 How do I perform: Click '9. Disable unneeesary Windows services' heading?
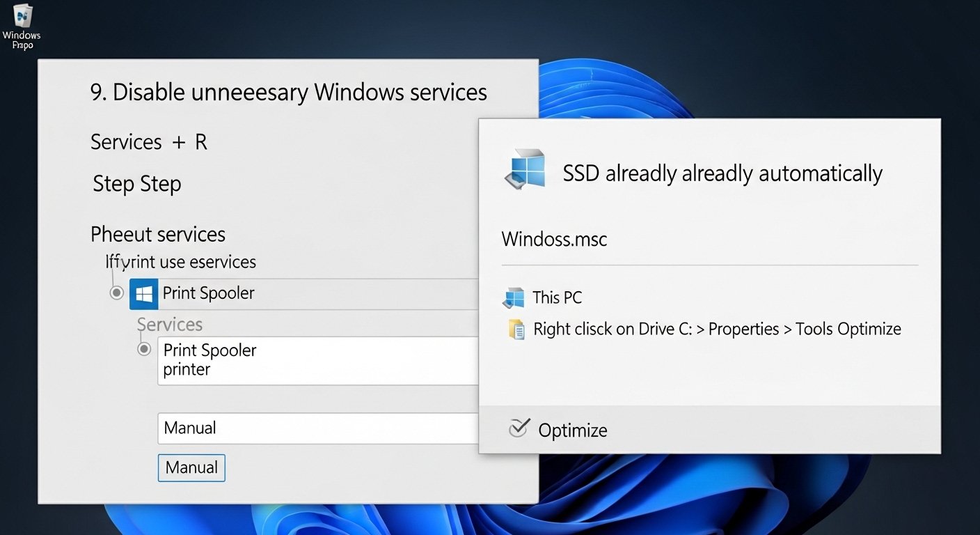pyautogui.click(x=289, y=93)
